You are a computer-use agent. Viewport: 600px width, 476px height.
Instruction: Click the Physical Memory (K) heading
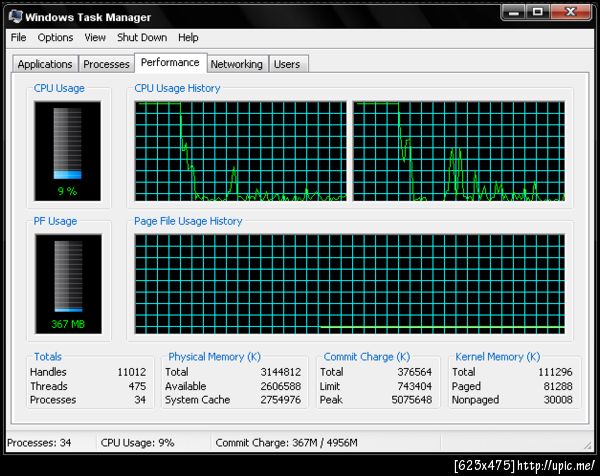point(215,357)
